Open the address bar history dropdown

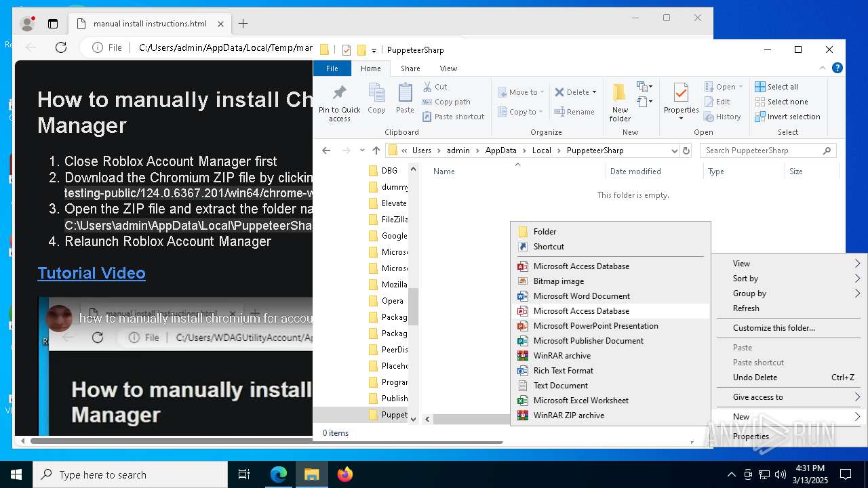coord(674,150)
